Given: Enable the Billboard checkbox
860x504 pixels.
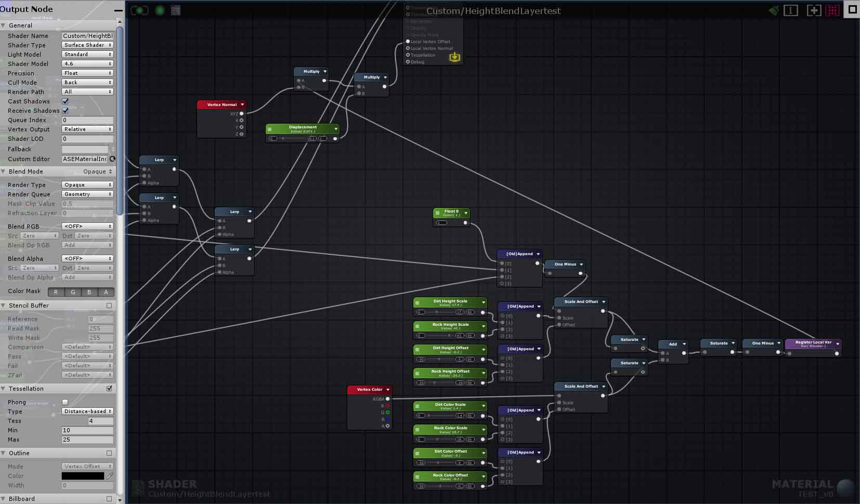Looking at the screenshot, I should pyautogui.click(x=109, y=499).
